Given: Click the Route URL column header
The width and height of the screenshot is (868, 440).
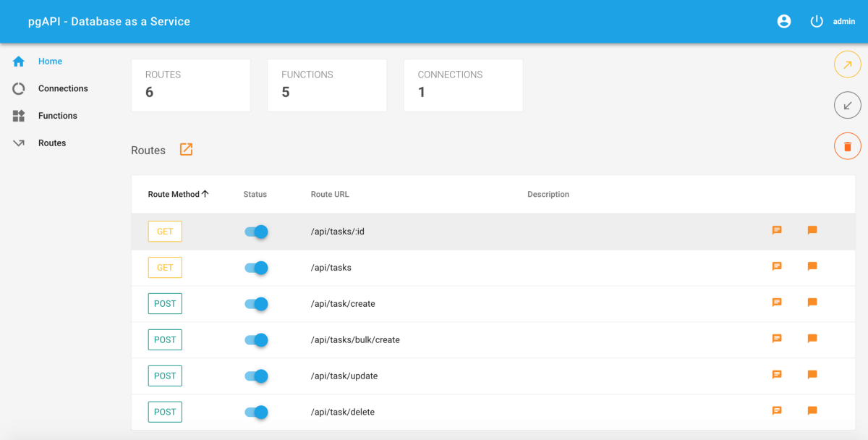Looking at the screenshot, I should 330,194.
